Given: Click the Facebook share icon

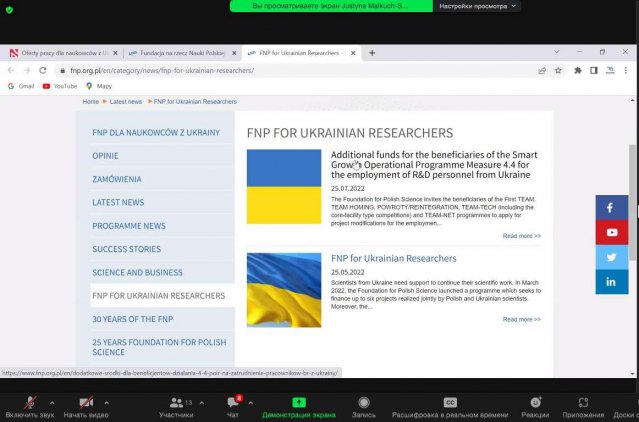Looking at the screenshot, I should [611, 208].
